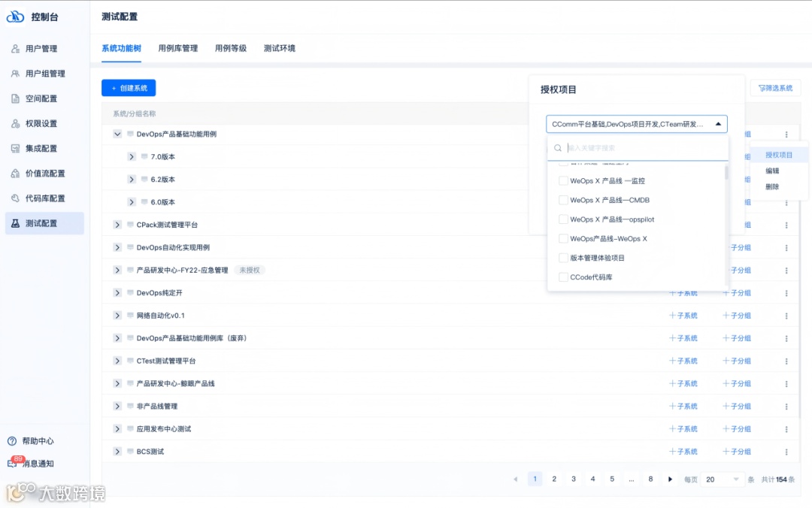Open the per-page 20 dropdown
The height and width of the screenshot is (508, 812).
[x=723, y=479]
